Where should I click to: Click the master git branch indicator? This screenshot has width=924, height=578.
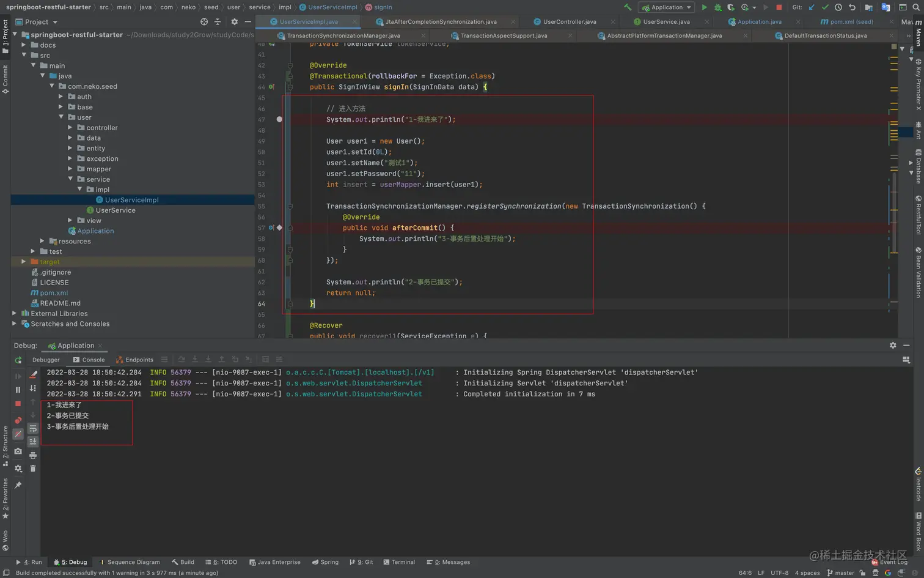coord(840,573)
